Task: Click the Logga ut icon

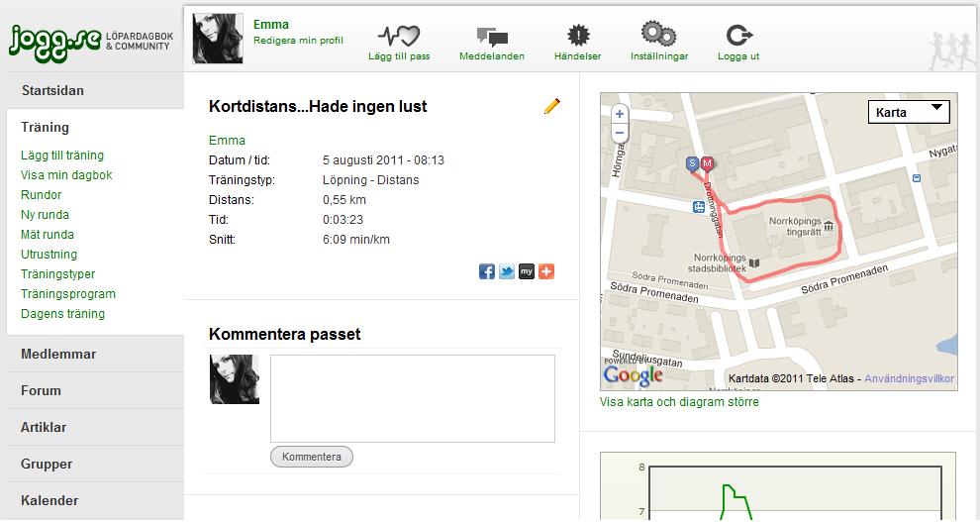Action: coord(738,36)
